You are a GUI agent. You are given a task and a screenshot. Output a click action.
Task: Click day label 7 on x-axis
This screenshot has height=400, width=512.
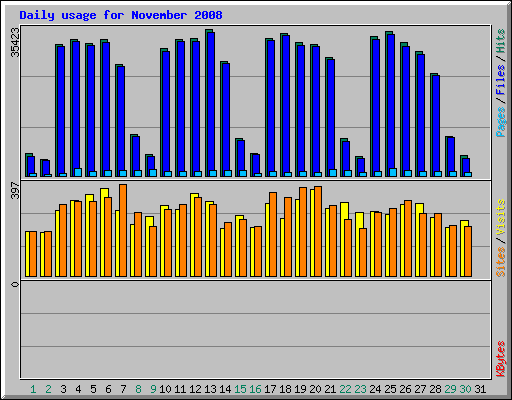(123, 389)
